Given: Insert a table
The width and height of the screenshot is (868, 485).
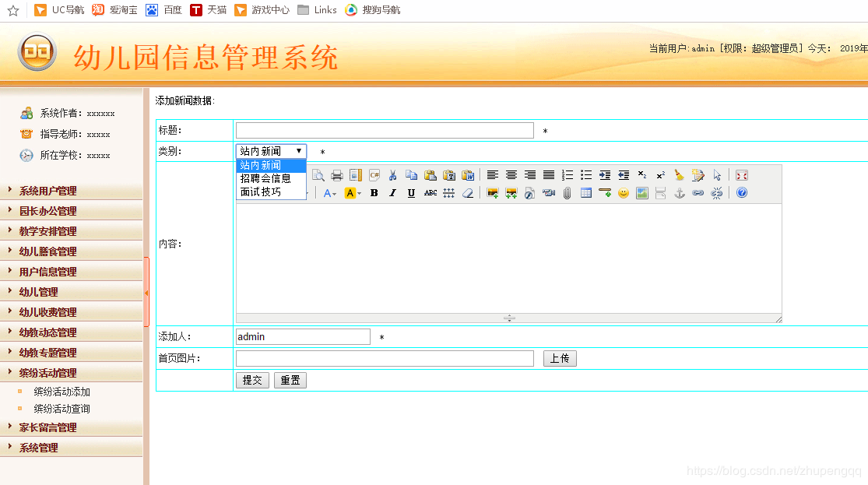Looking at the screenshot, I should click(586, 192).
